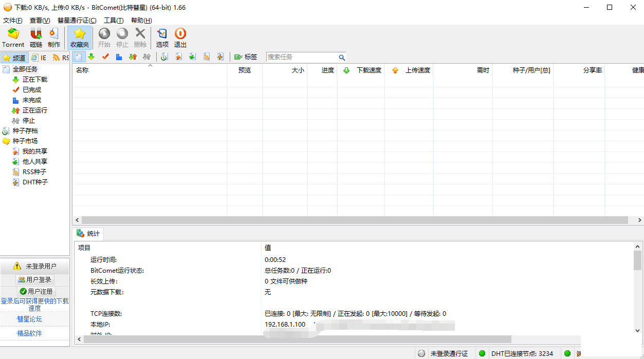Click the torrent archive clock icon
The image size is (644, 359).
pos(164,57)
